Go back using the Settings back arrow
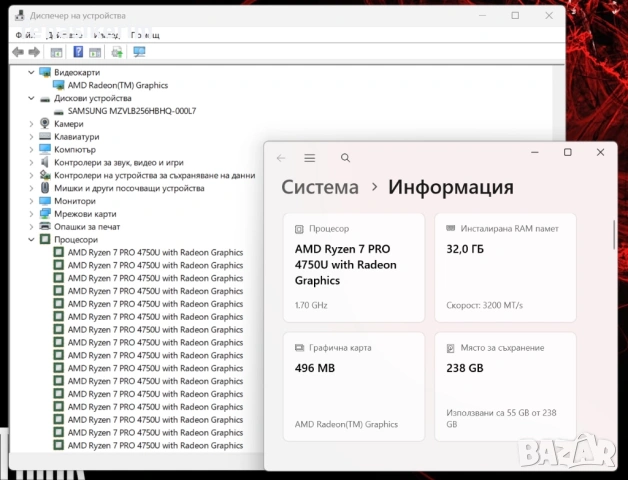This screenshot has width=628, height=480. pos(281,158)
